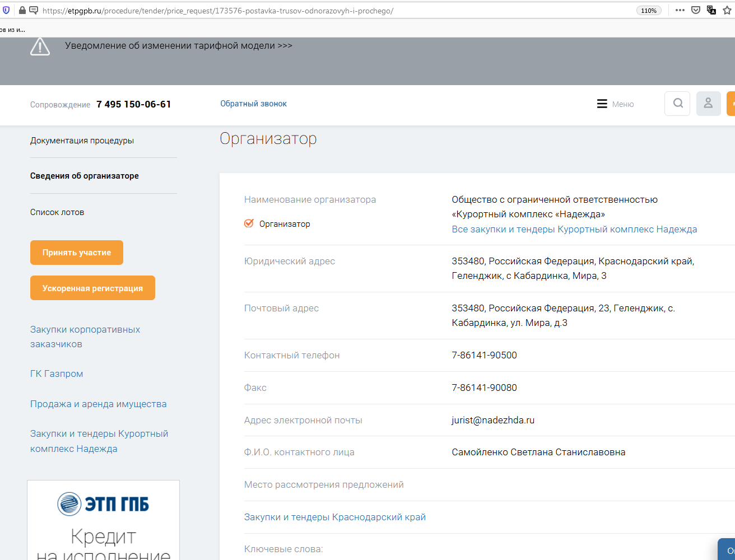
Task: Click the ЭТП ГПБ globe logo
Action: tap(69, 503)
